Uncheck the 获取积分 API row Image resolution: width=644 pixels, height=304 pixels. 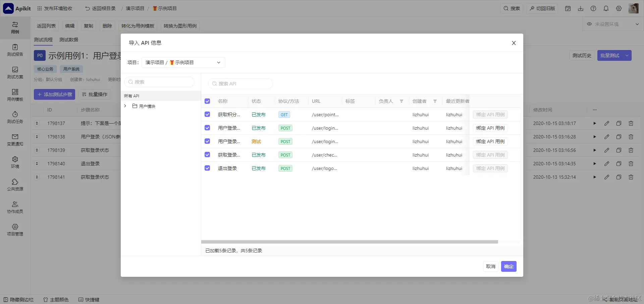pyautogui.click(x=207, y=115)
